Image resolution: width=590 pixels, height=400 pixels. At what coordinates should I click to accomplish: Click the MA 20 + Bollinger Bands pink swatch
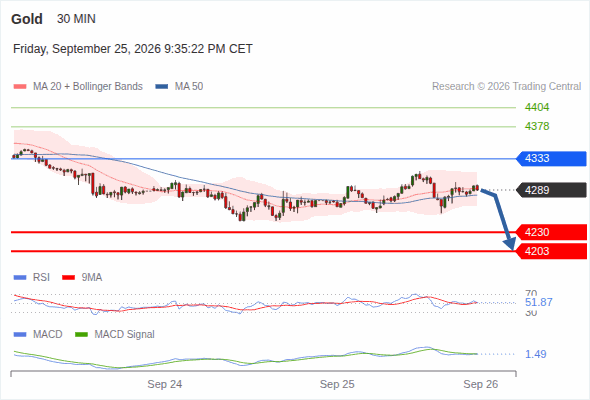pos(20,87)
